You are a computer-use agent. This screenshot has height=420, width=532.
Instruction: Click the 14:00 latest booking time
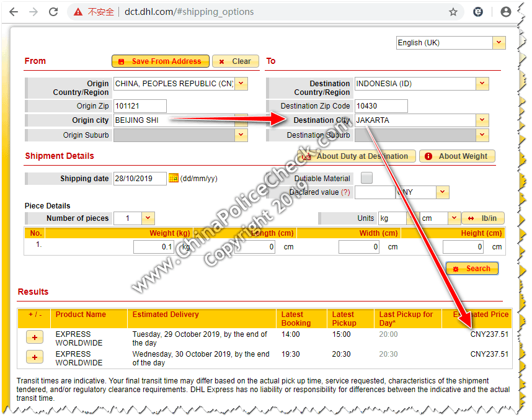coord(291,334)
